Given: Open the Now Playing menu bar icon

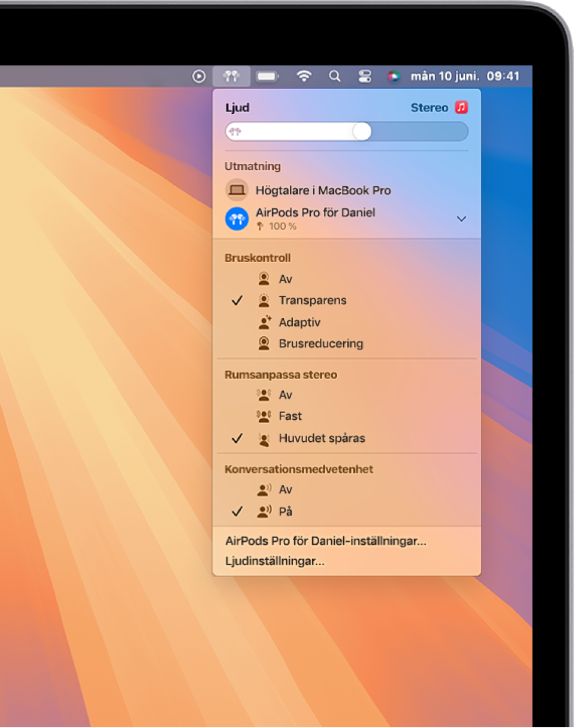Looking at the screenshot, I should [199, 76].
